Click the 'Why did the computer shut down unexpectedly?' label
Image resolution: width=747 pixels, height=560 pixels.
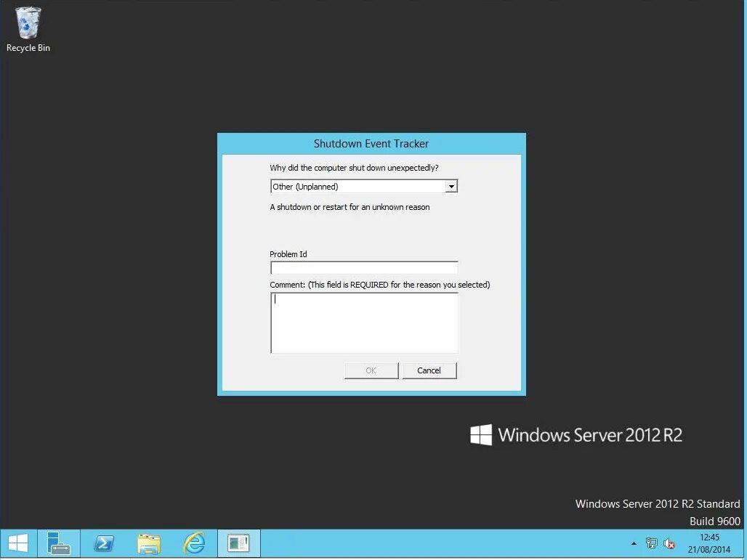pyautogui.click(x=354, y=168)
